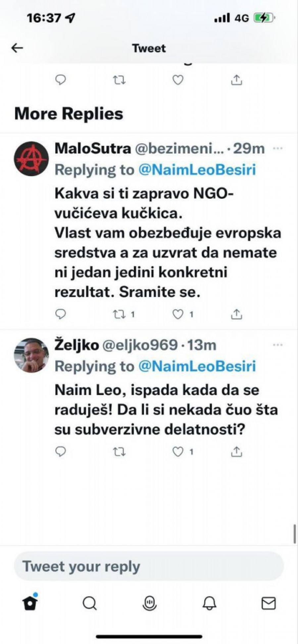Open more options for Željko's reply
Screen dimensions: 298x644
point(277,345)
